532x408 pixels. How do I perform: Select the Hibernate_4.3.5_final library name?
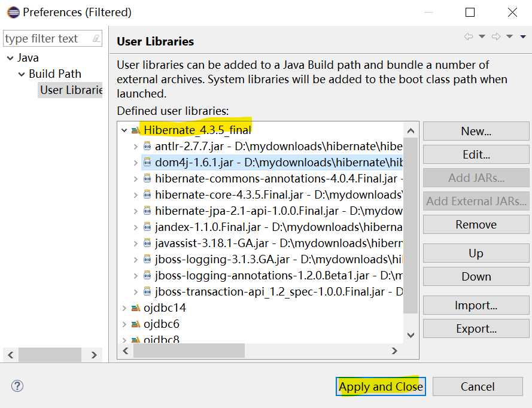click(197, 130)
